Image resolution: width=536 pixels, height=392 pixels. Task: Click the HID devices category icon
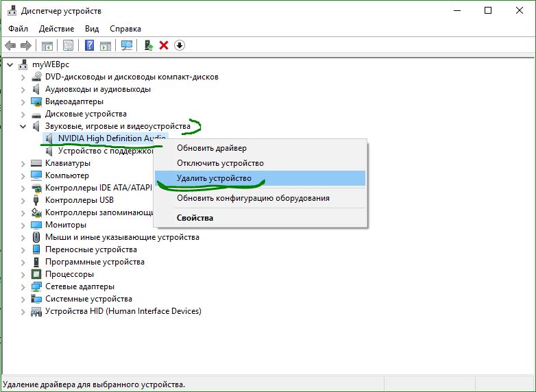(x=36, y=311)
